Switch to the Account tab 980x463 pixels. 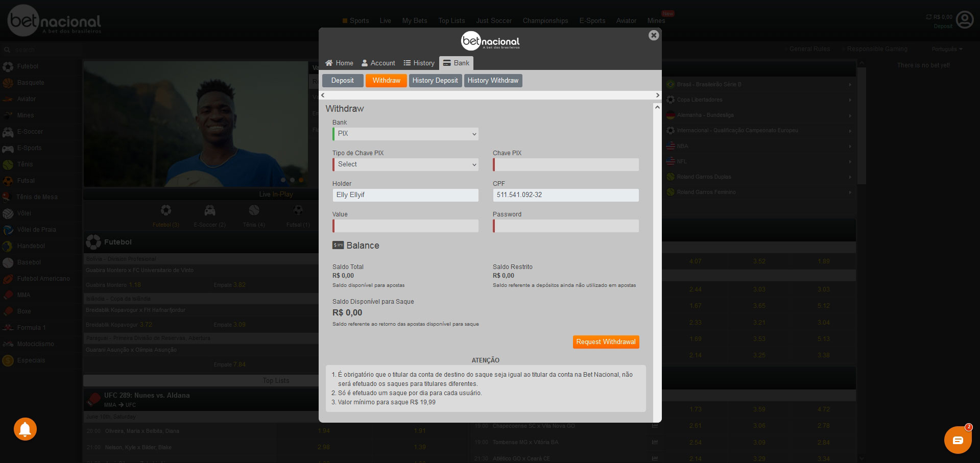378,63
